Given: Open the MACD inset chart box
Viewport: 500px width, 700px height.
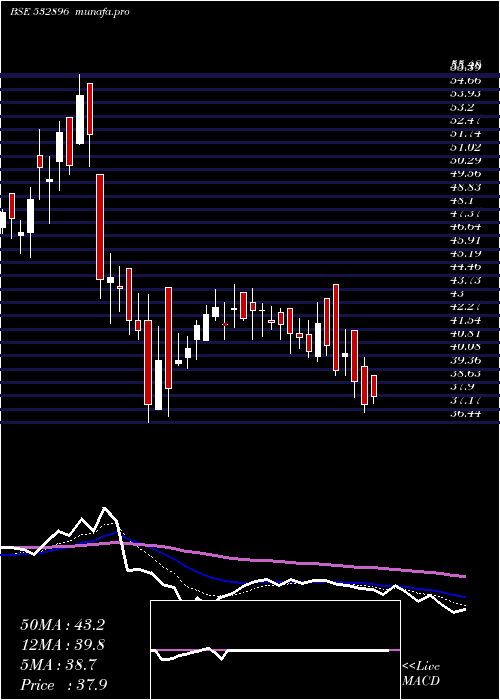Looking at the screenshot, I should (x=275, y=650).
